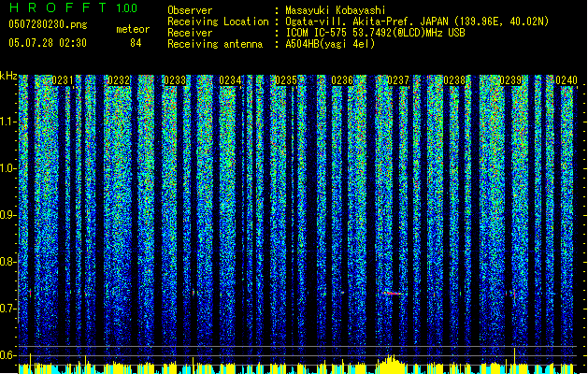Select the Ogata-vill. Akita-Pref. JAPAN location text
Screen dimensions: 588x374
[x=417, y=22]
